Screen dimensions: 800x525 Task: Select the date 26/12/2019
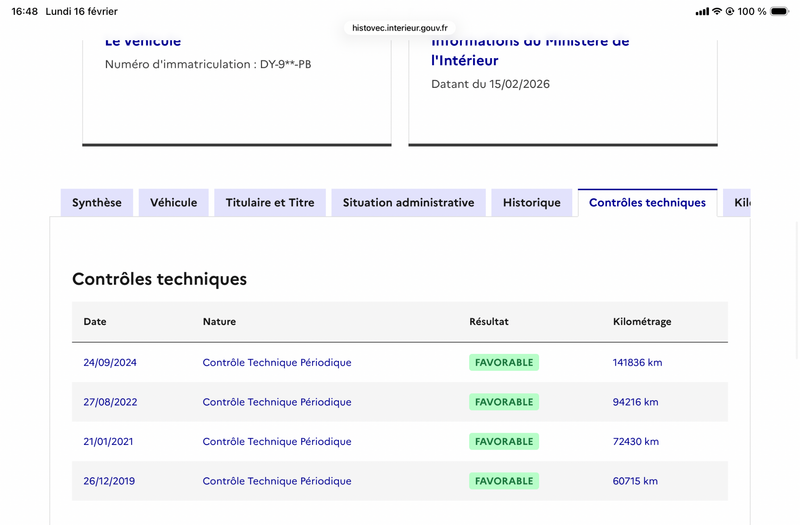[109, 481]
